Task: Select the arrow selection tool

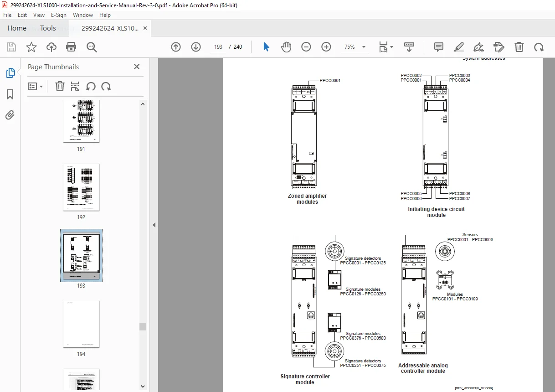Action: click(x=267, y=47)
